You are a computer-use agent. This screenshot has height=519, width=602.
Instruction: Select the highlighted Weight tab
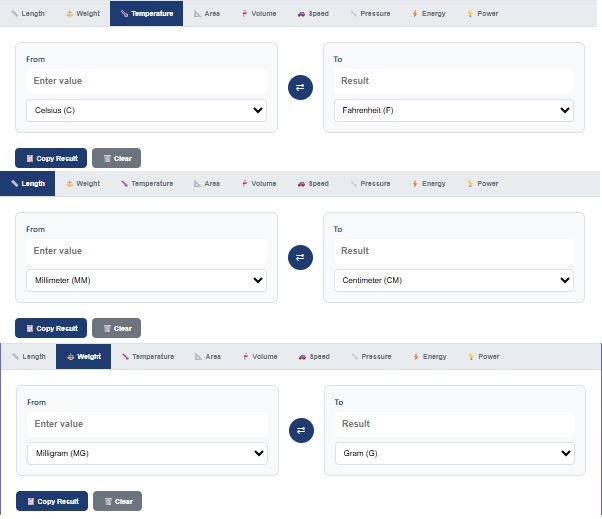[83, 356]
